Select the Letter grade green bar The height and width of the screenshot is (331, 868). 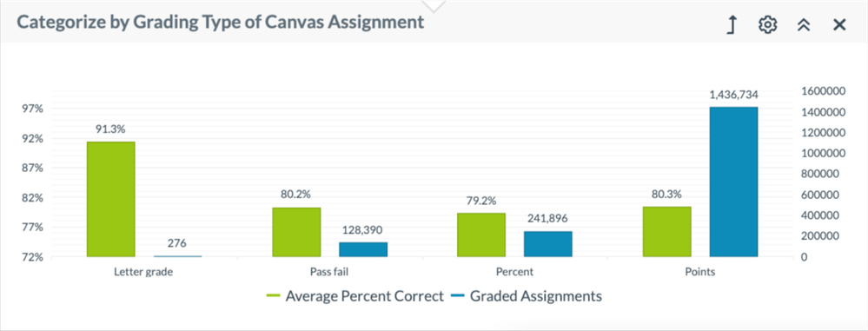110,199
